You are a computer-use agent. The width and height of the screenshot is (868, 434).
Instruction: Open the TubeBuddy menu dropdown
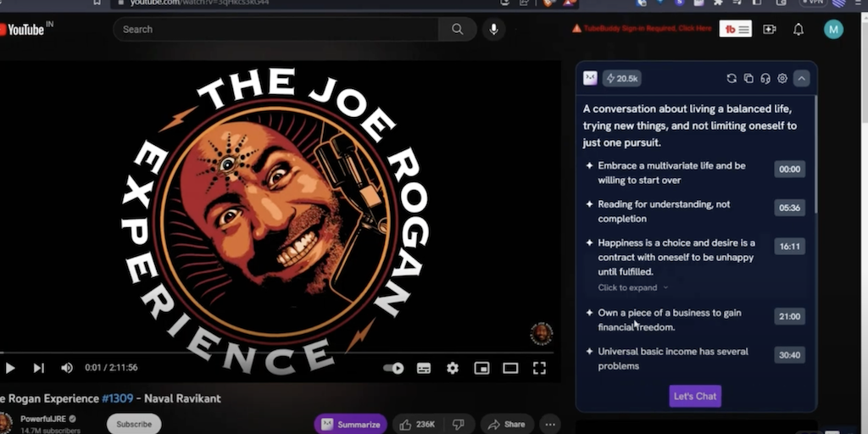pos(736,30)
